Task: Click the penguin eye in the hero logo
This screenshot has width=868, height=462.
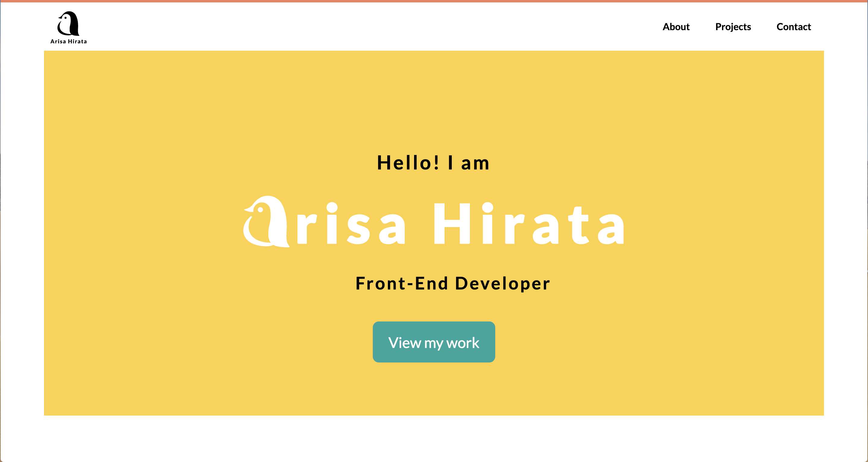Action: pos(260,210)
